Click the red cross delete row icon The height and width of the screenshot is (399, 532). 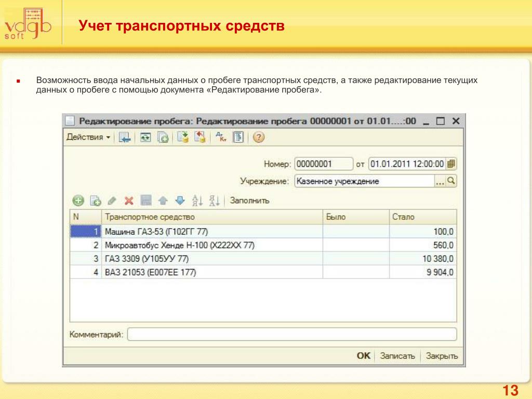129,201
